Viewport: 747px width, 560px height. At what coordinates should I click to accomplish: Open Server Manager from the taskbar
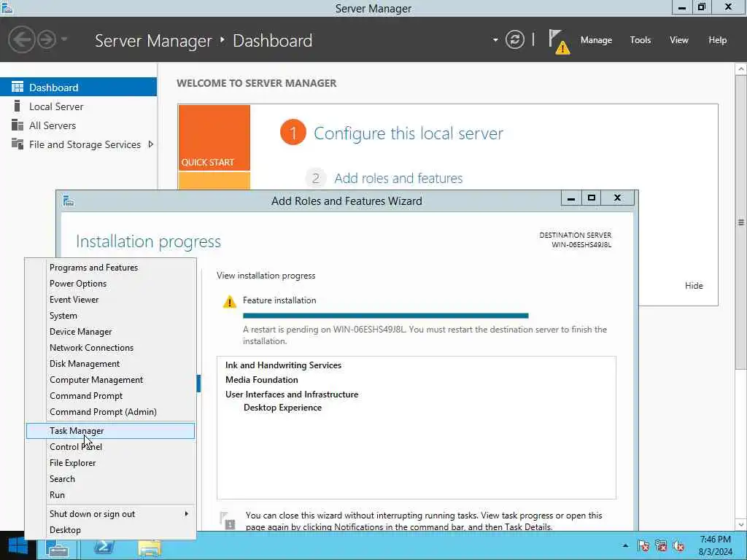[58, 548]
